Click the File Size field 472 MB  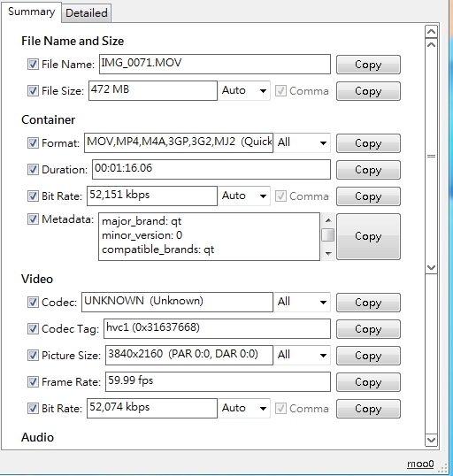coord(153,90)
